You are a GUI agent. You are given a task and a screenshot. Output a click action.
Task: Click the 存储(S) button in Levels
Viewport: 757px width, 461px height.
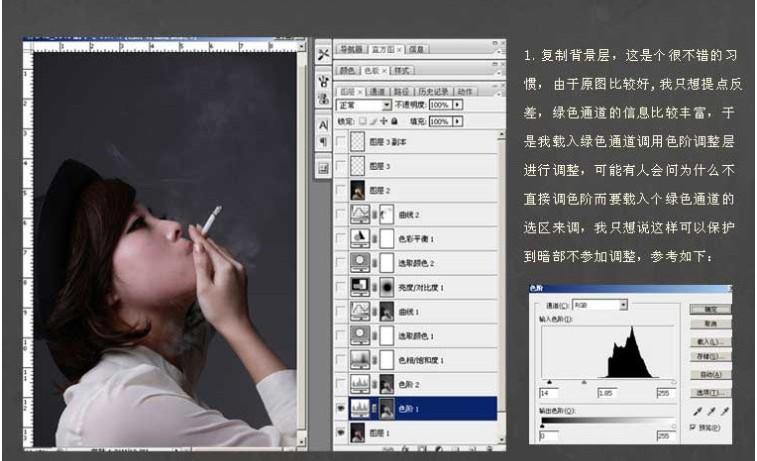point(710,356)
